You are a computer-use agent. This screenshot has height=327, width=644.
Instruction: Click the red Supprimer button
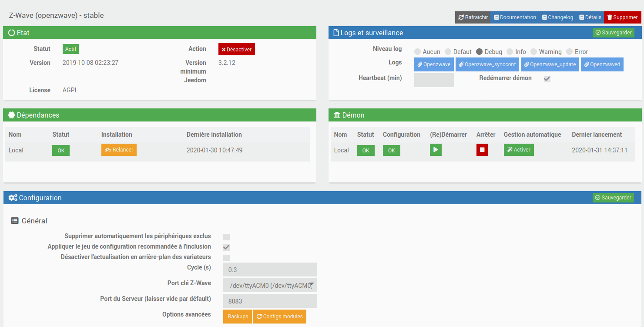click(x=622, y=17)
